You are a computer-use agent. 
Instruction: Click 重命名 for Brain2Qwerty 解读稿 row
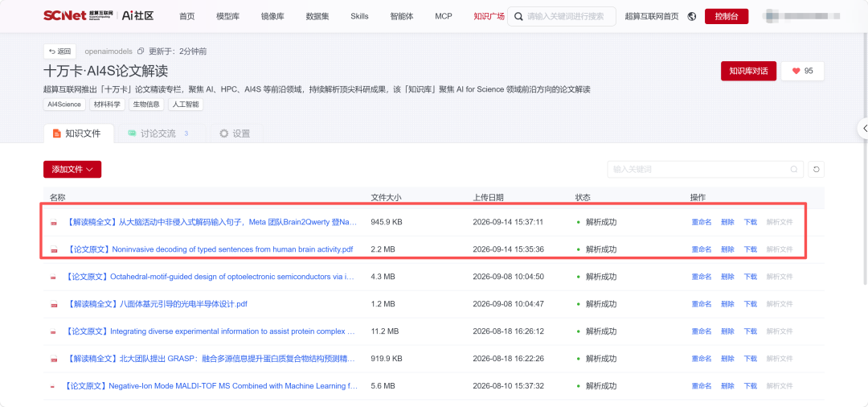pos(702,222)
